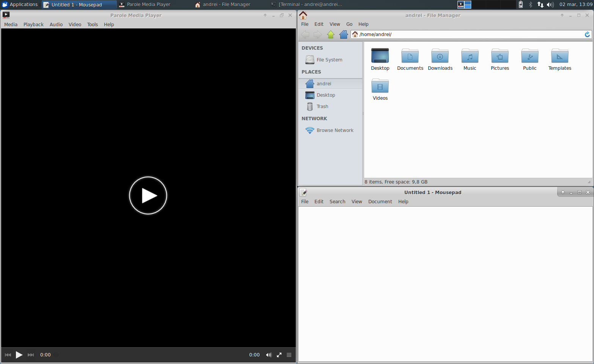Collapse the NETWORK section in the sidebar
The height and width of the screenshot is (364, 594).
314,118
